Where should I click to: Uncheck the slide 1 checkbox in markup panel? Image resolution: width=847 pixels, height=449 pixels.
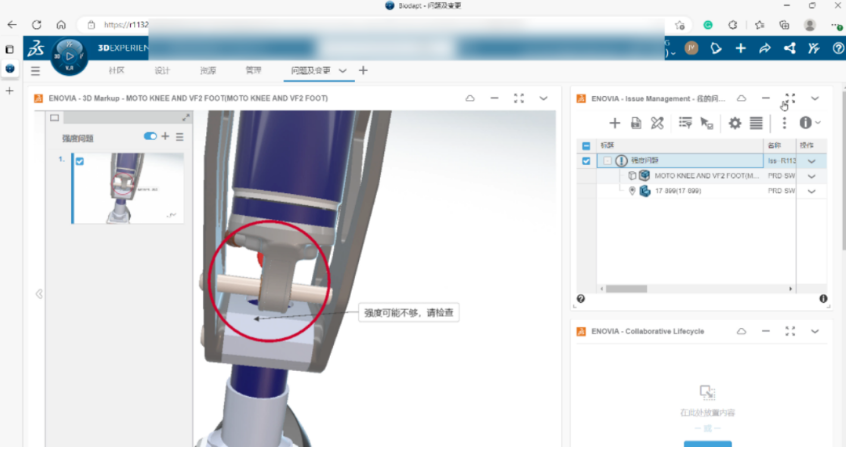[x=80, y=161]
